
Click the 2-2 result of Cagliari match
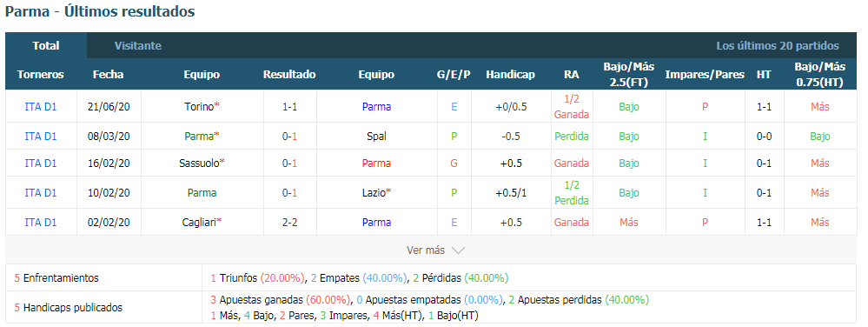pos(289,223)
